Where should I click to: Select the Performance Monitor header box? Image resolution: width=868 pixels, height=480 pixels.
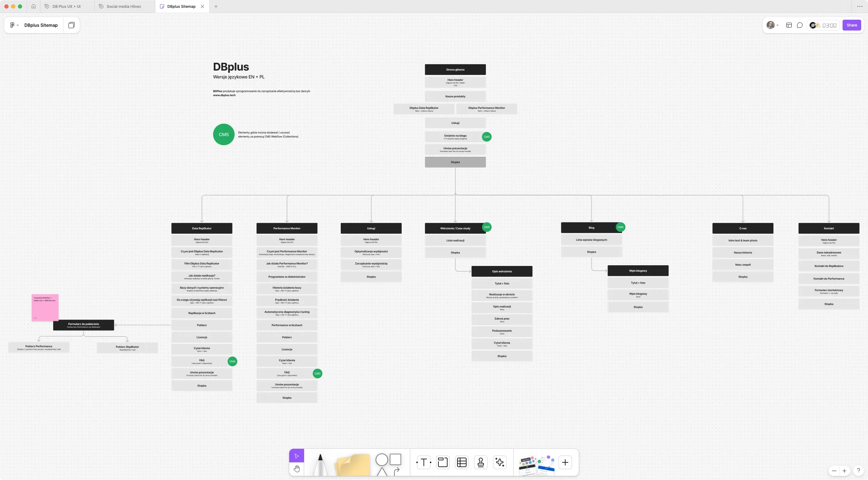[x=287, y=228]
